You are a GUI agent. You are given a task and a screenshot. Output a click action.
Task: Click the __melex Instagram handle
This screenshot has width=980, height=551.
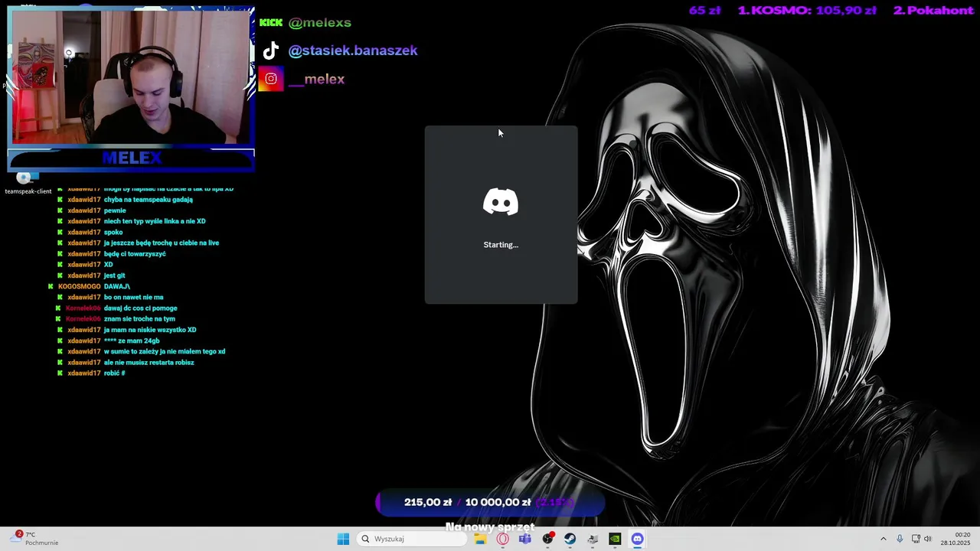pyautogui.click(x=316, y=79)
